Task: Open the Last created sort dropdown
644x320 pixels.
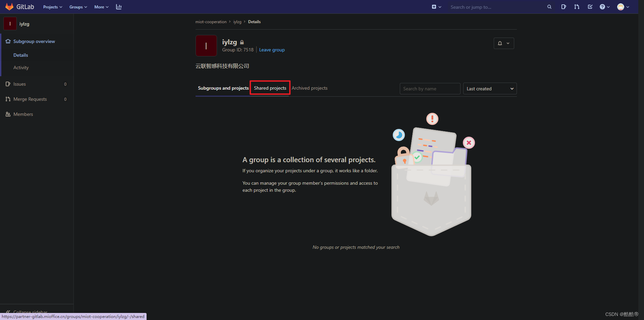Action: 490,89
